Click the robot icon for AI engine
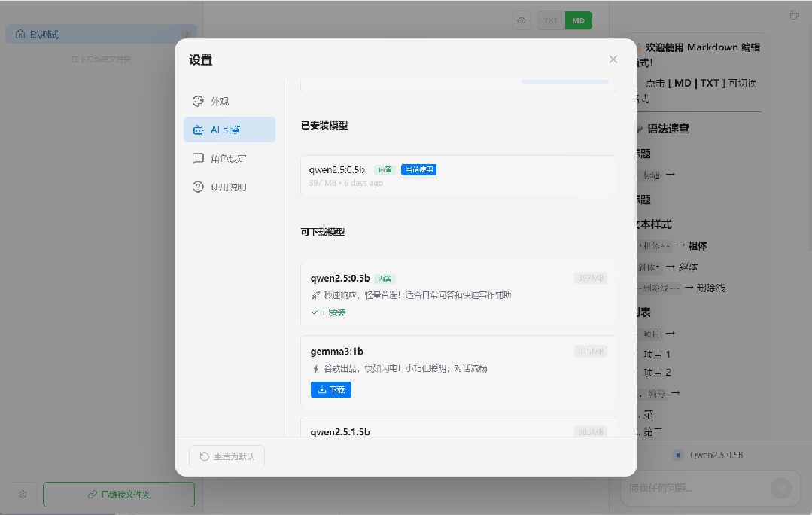This screenshot has width=812, height=515. click(198, 130)
